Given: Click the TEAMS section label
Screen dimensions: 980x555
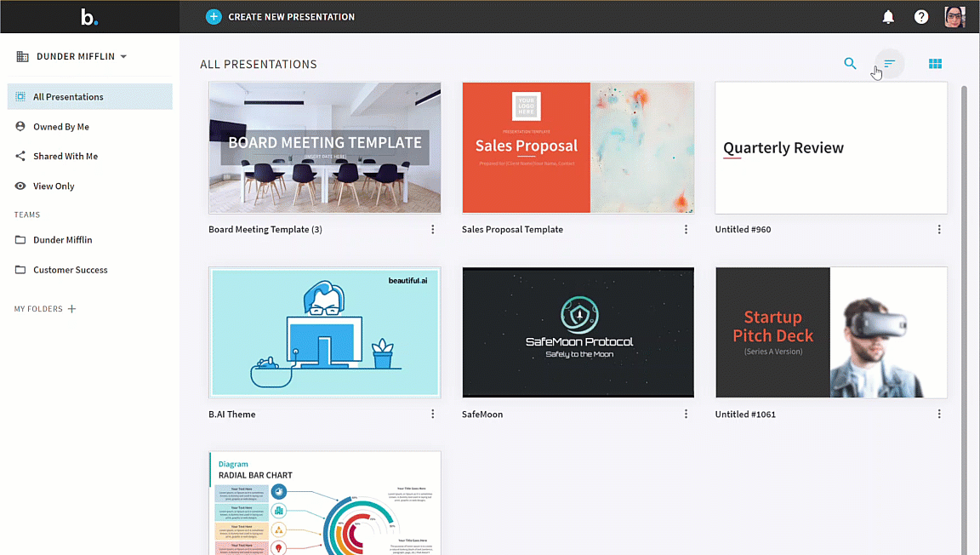Looking at the screenshot, I should click(x=27, y=215).
